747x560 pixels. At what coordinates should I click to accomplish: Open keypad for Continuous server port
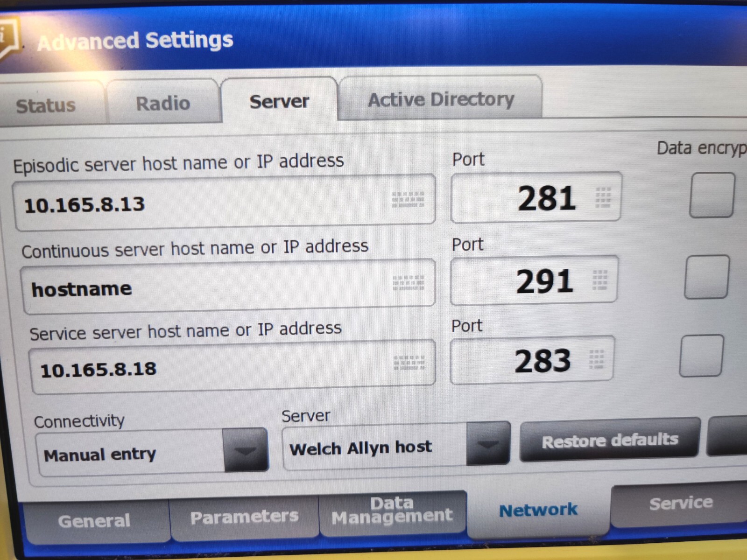(600, 280)
